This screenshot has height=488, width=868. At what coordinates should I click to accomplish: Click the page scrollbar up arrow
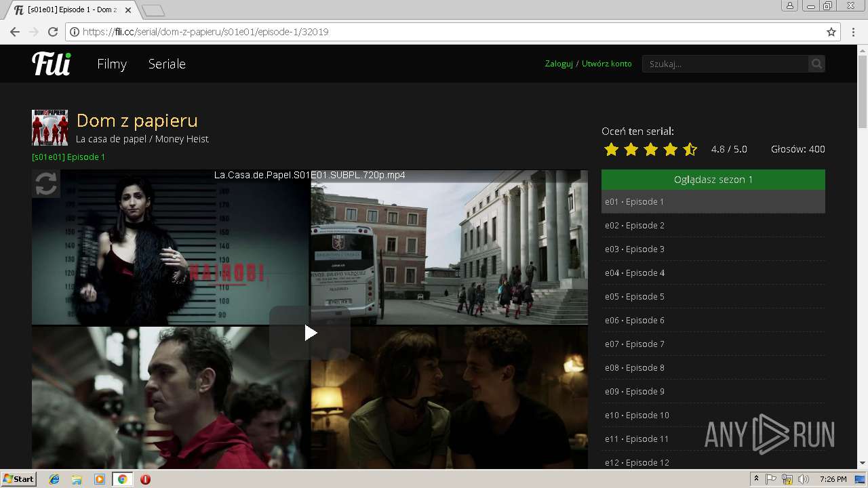863,50
